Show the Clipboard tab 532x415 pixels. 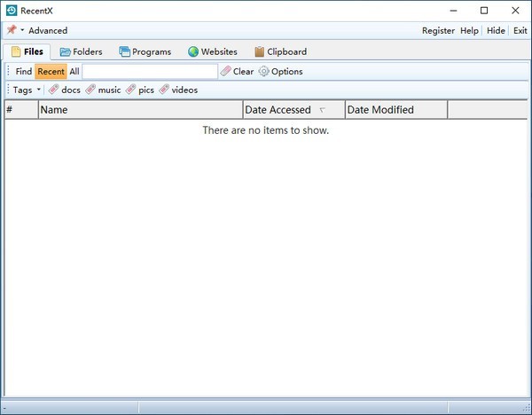(x=280, y=51)
